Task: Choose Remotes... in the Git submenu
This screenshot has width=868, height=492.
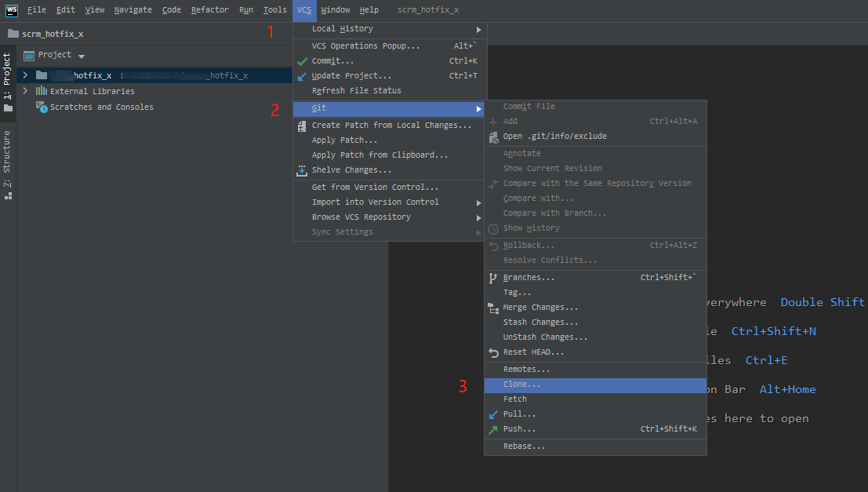Action: pos(596,370)
